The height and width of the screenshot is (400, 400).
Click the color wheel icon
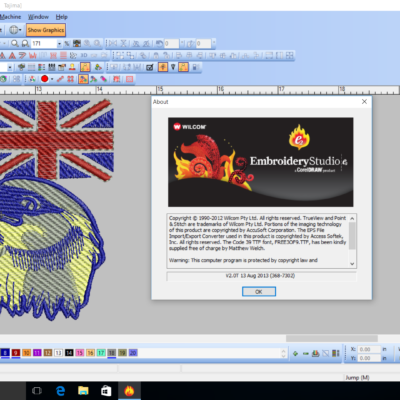coord(32,79)
